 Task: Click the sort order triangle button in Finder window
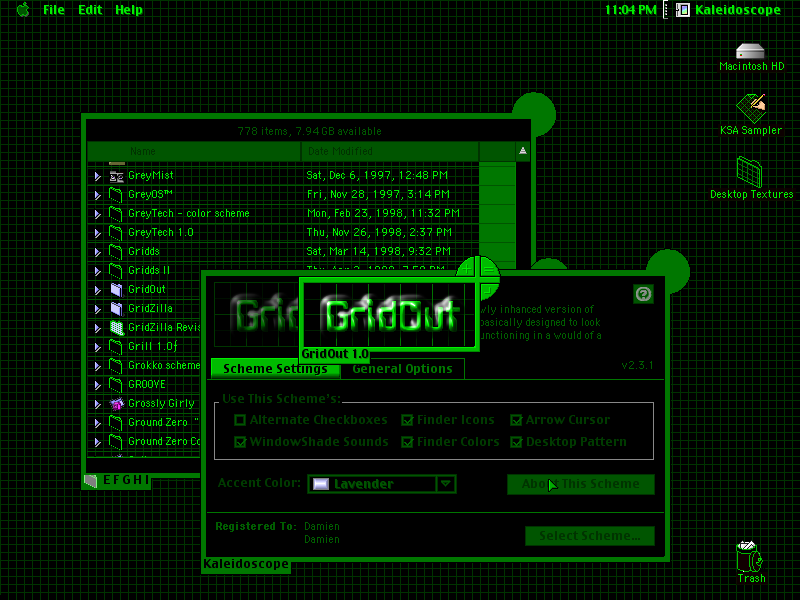point(523,151)
